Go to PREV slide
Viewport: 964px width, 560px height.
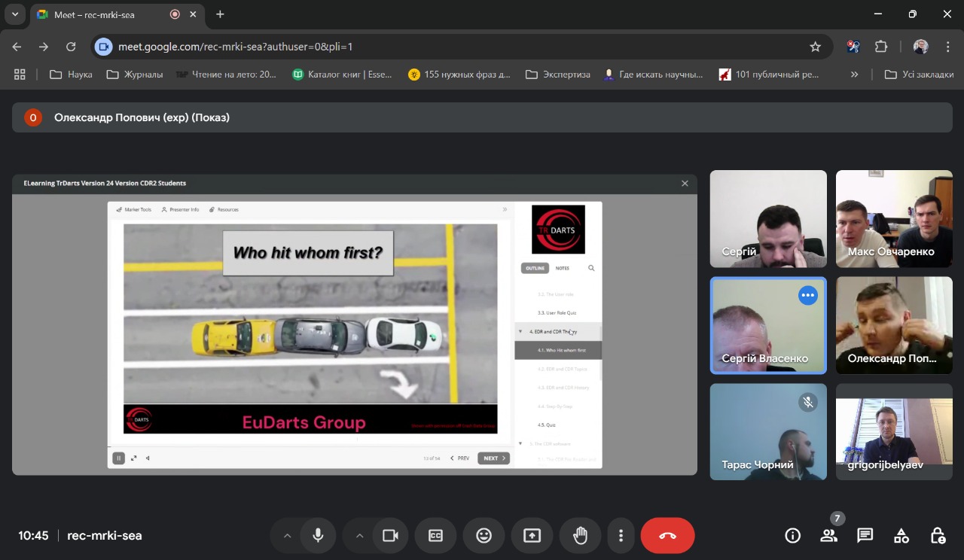(460, 458)
